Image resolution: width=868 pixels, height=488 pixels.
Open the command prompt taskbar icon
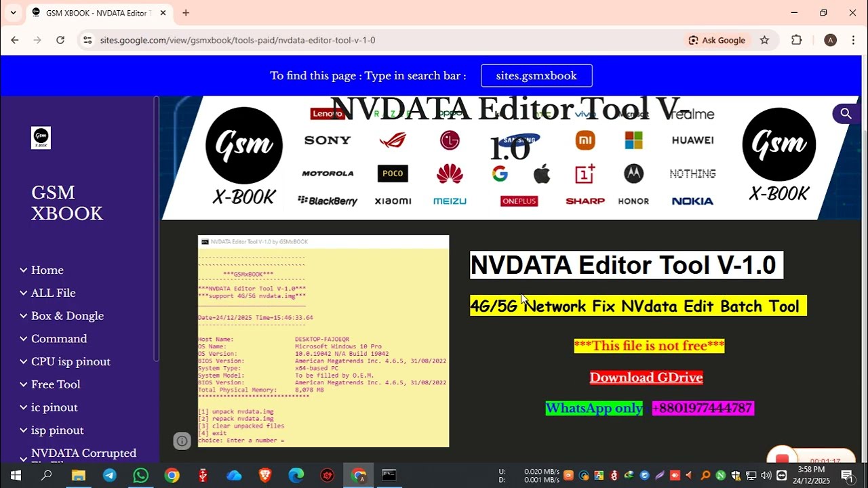[389, 475]
